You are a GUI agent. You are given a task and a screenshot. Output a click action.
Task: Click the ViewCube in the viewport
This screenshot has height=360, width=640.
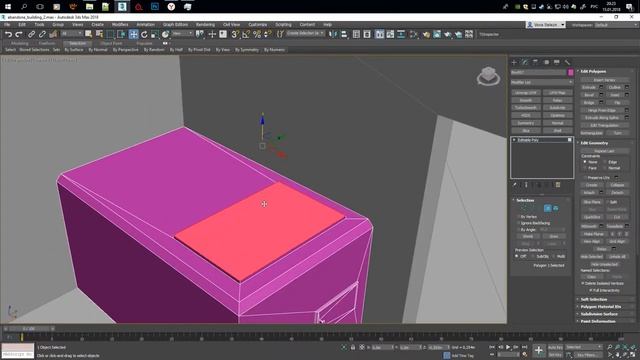[x=488, y=76]
